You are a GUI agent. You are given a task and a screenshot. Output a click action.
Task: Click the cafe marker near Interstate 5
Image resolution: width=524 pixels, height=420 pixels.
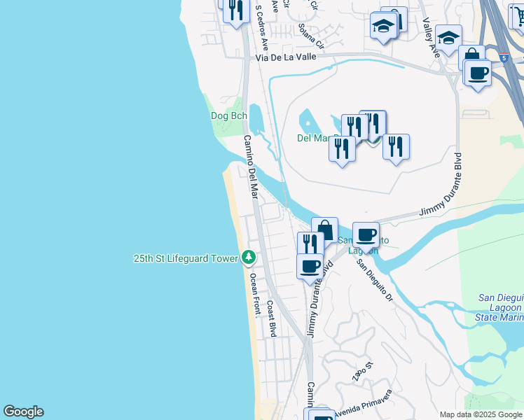(x=478, y=74)
